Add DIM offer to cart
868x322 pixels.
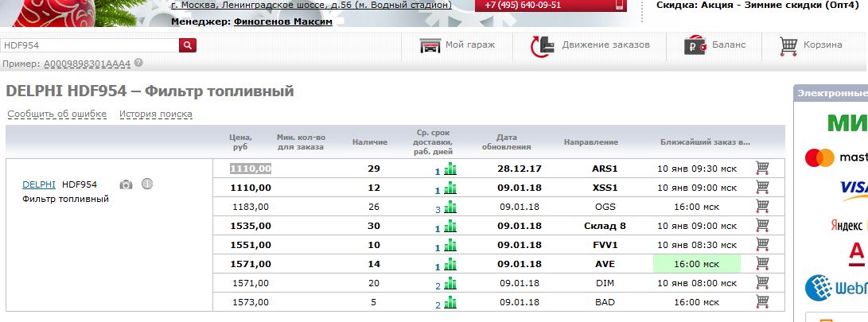[x=762, y=283]
